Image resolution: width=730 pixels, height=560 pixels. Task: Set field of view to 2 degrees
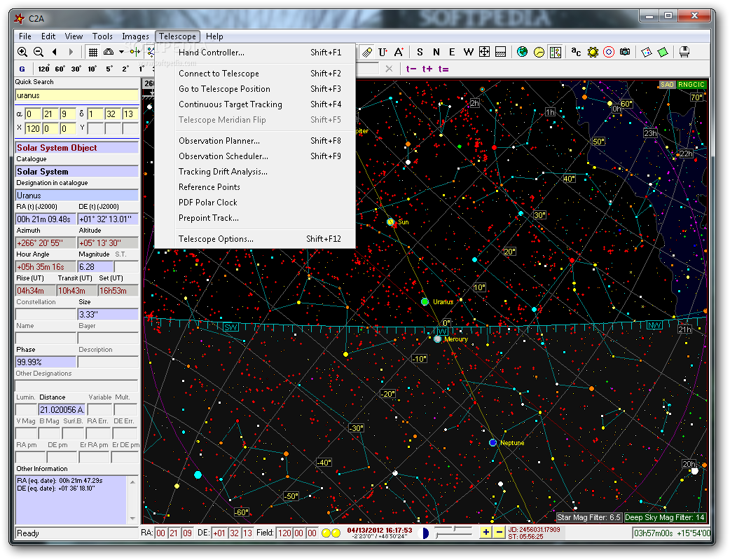point(125,69)
